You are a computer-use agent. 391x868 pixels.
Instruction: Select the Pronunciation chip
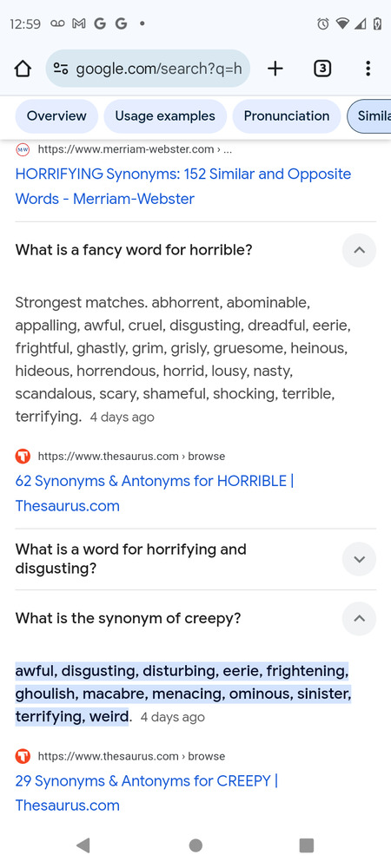click(287, 116)
